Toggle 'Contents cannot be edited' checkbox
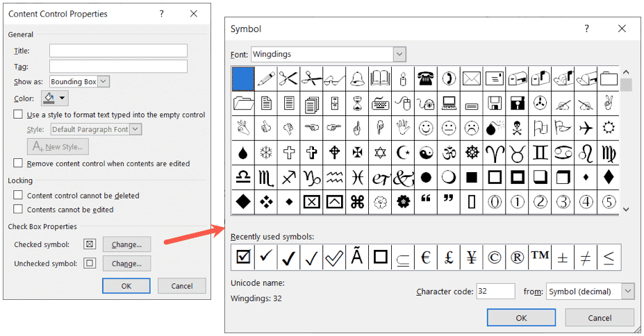The height and width of the screenshot is (336, 644). (x=18, y=210)
